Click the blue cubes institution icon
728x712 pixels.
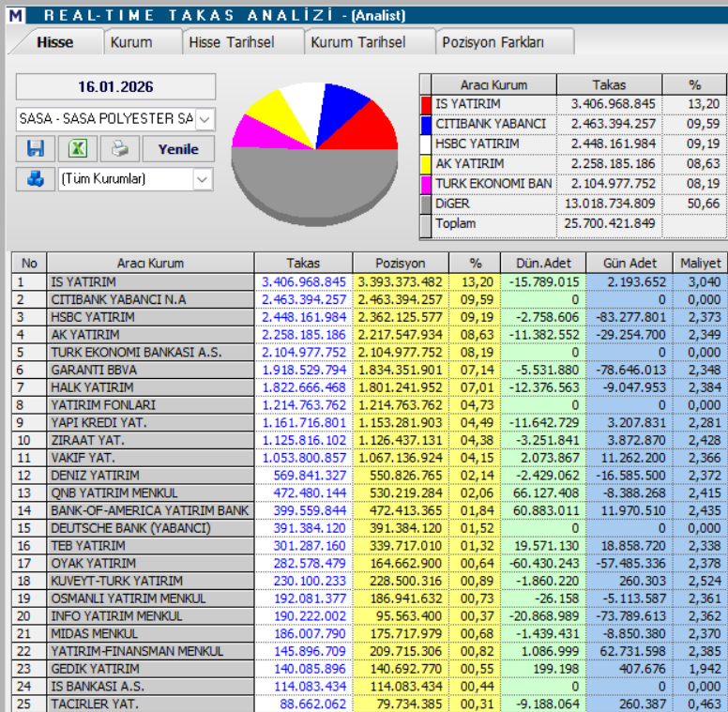point(36,178)
